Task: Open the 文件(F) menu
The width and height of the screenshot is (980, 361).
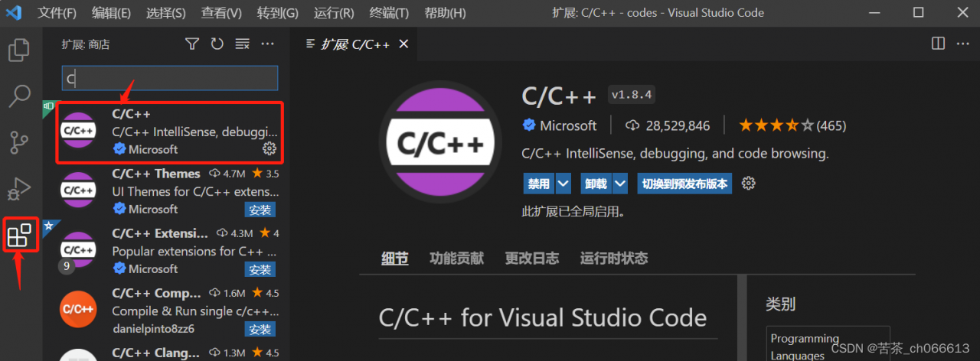Action: pos(57,13)
